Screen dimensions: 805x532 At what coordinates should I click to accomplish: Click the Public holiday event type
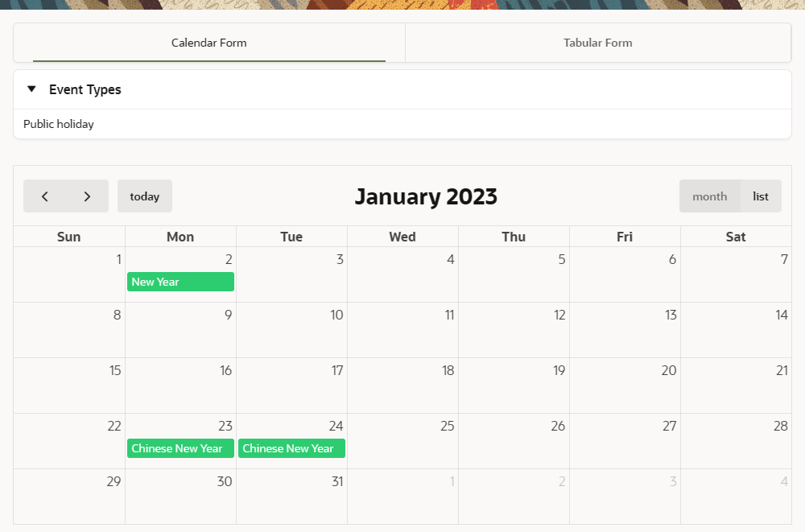click(59, 124)
